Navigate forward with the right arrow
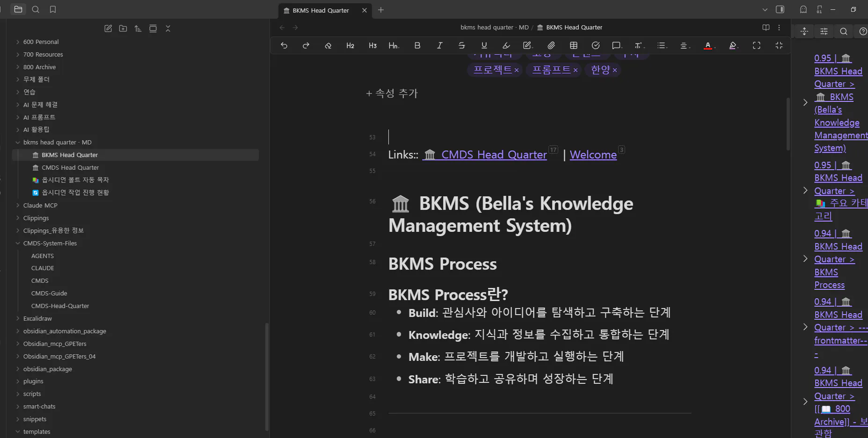 point(295,28)
